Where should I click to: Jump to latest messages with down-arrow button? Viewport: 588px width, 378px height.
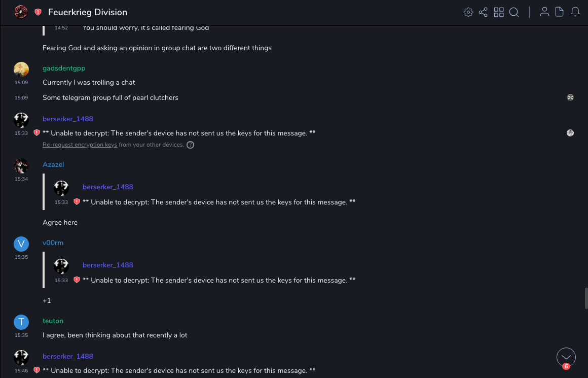(x=566, y=357)
